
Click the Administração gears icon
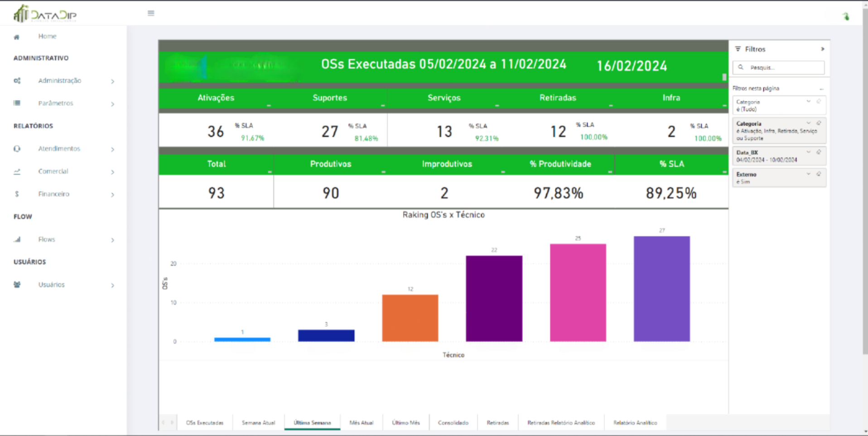coord(17,81)
